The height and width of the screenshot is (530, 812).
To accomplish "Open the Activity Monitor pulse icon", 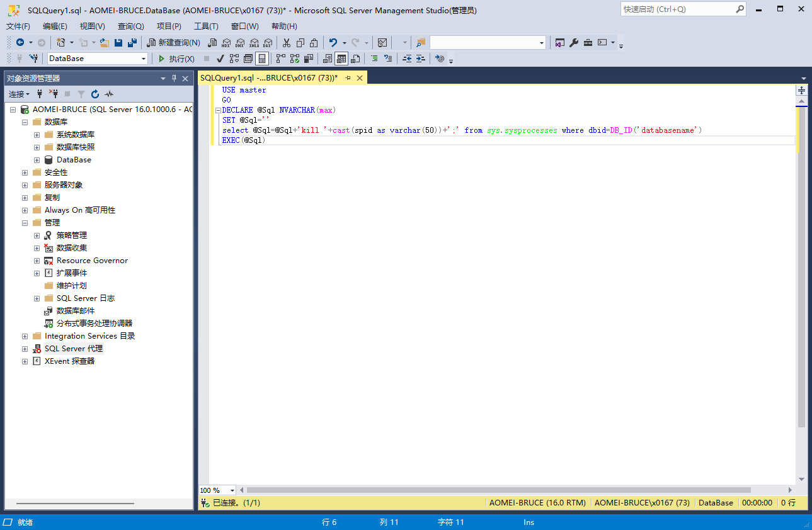I will tap(109, 94).
